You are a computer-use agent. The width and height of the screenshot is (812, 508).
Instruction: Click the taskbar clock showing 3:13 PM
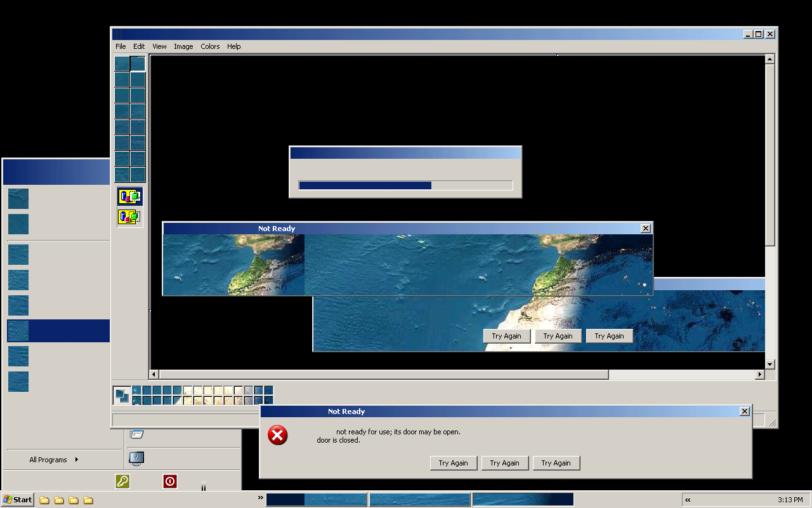pos(790,500)
